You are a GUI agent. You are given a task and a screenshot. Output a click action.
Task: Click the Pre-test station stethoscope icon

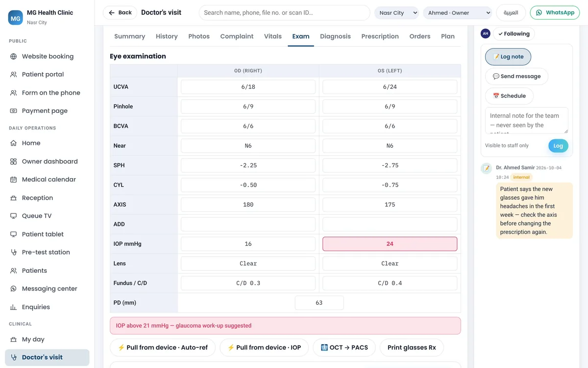click(14, 252)
